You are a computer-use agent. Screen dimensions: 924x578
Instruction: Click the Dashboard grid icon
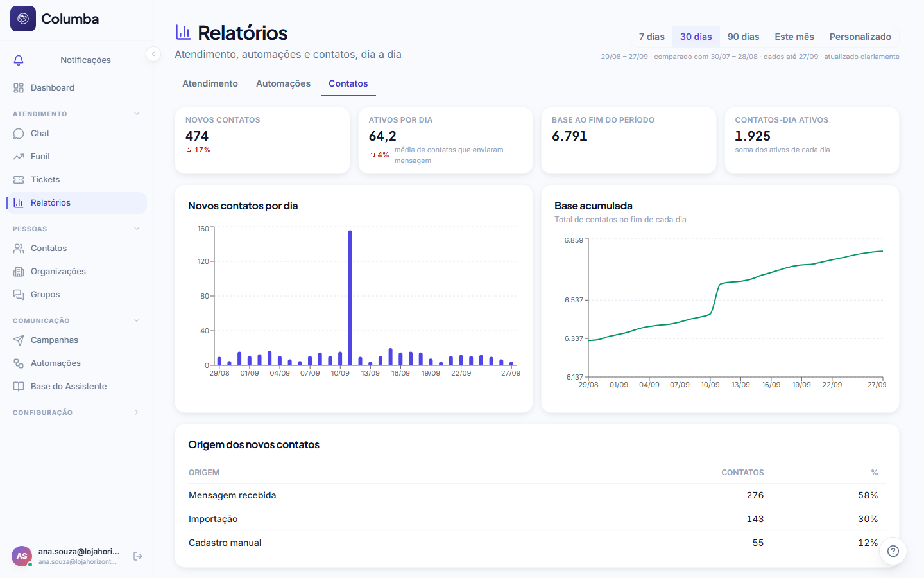pyautogui.click(x=19, y=88)
